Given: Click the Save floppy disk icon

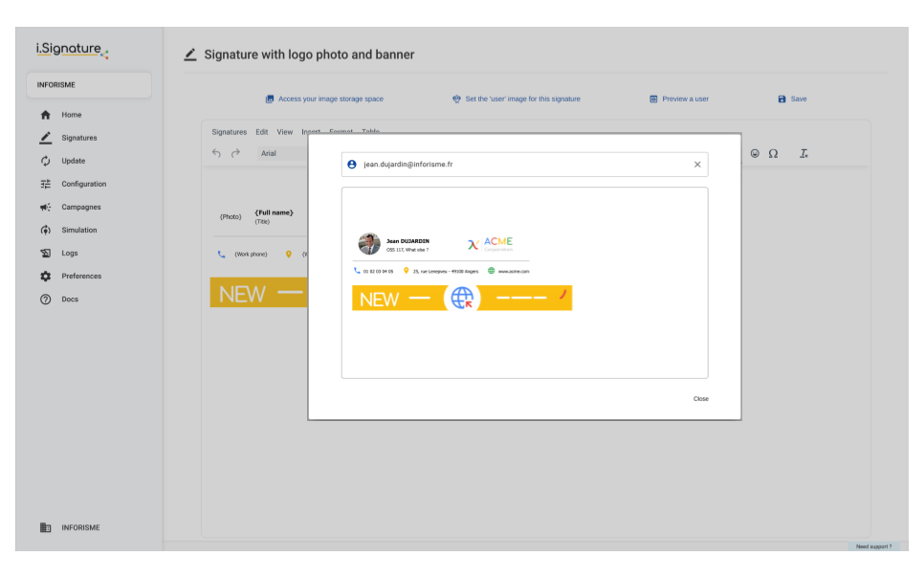Looking at the screenshot, I should tap(781, 100).
